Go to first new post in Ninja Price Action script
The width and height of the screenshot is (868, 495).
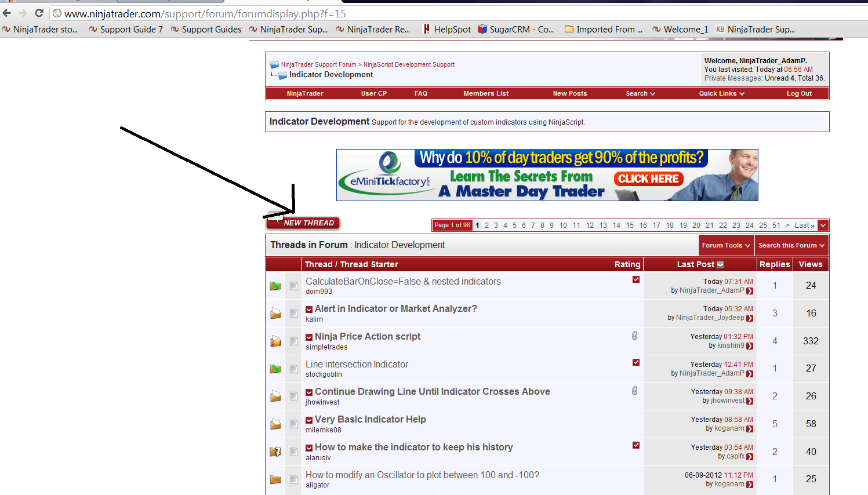309,337
